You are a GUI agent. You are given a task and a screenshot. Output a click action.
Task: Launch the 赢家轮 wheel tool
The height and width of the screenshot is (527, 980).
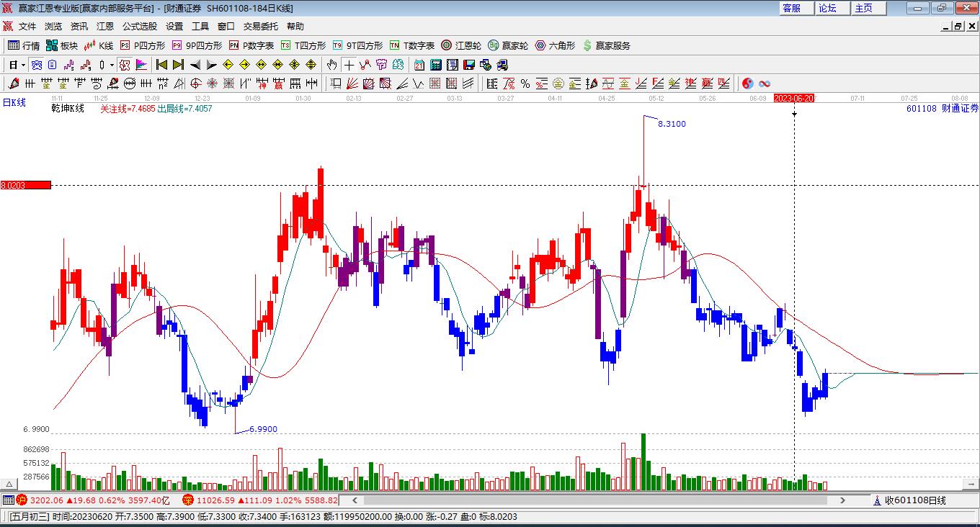pyautogui.click(x=508, y=45)
